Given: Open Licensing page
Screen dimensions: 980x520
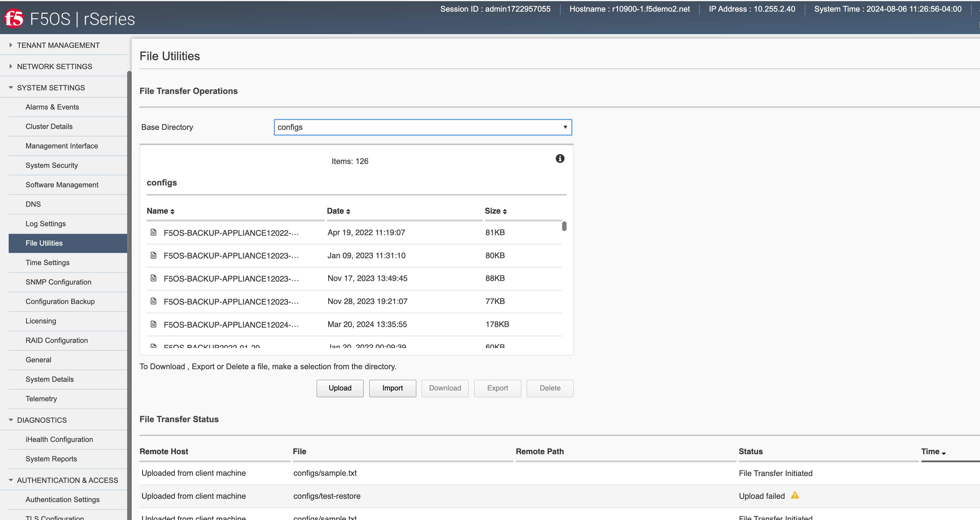Looking at the screenshot, I should tap(41, 321).
